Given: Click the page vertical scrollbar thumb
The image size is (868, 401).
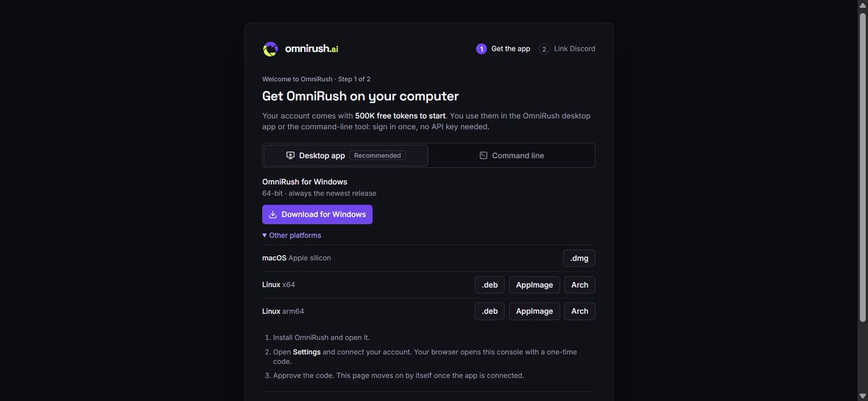Looking at the screenshot, I should tap(862, 166).
